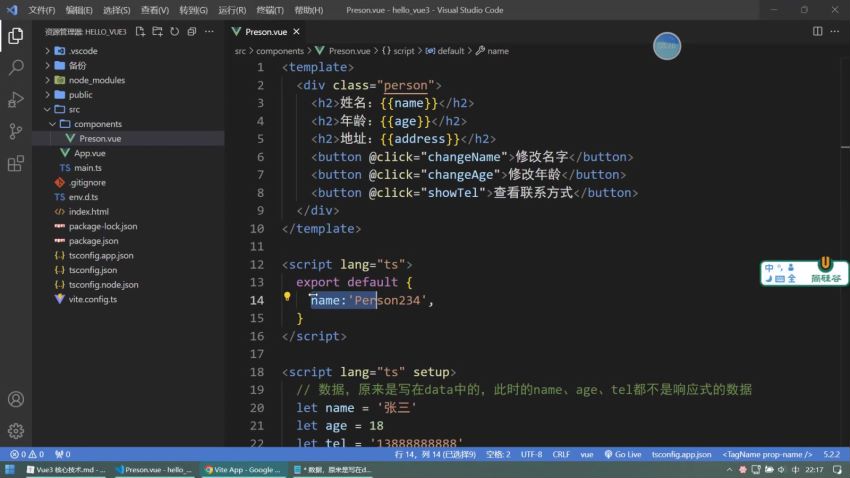
Task: Click the New Folder icon in explorer
Action: (157, 31)
